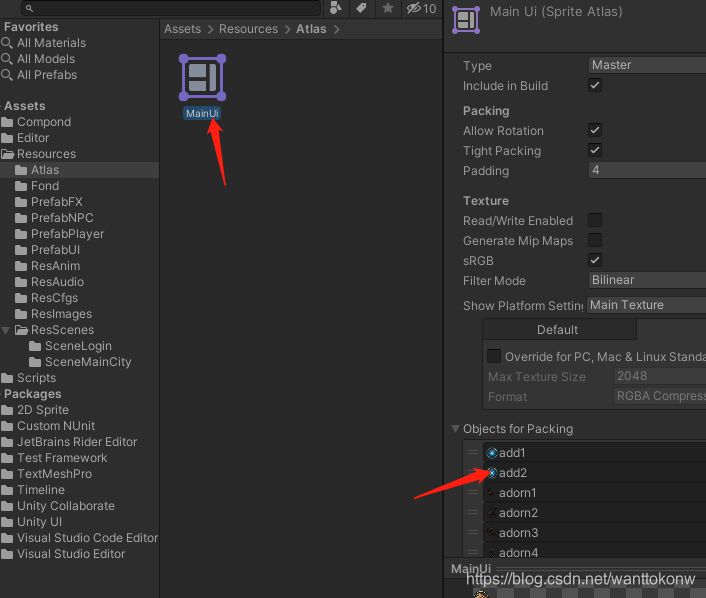Select the adorn1 sprite entry
Image resolution: width=706 pixels, height=598 pixels.
click(x=594, y=493)
